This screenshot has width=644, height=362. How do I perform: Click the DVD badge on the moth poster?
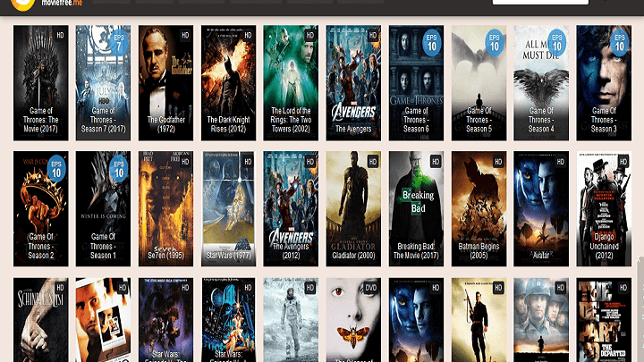pyautogui.click(x=371, y=288)
